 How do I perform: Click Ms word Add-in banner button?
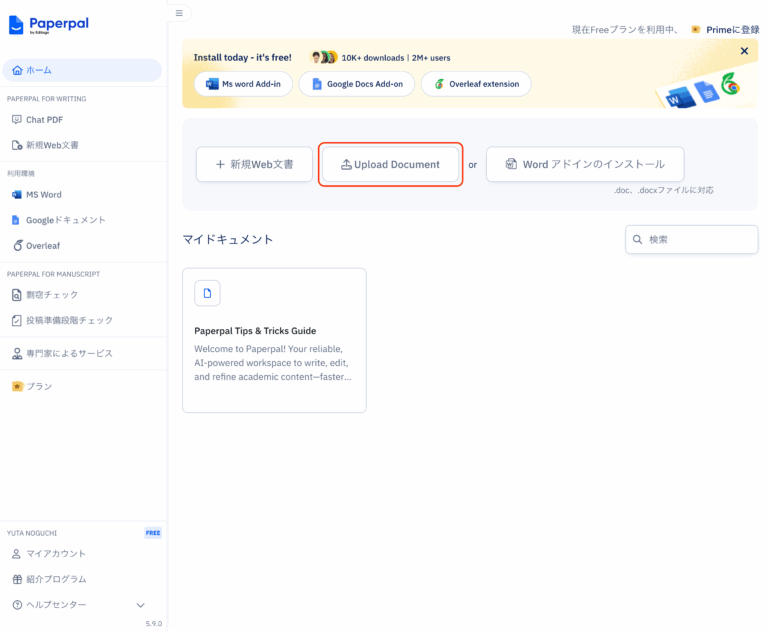click(x=244, y=84)
